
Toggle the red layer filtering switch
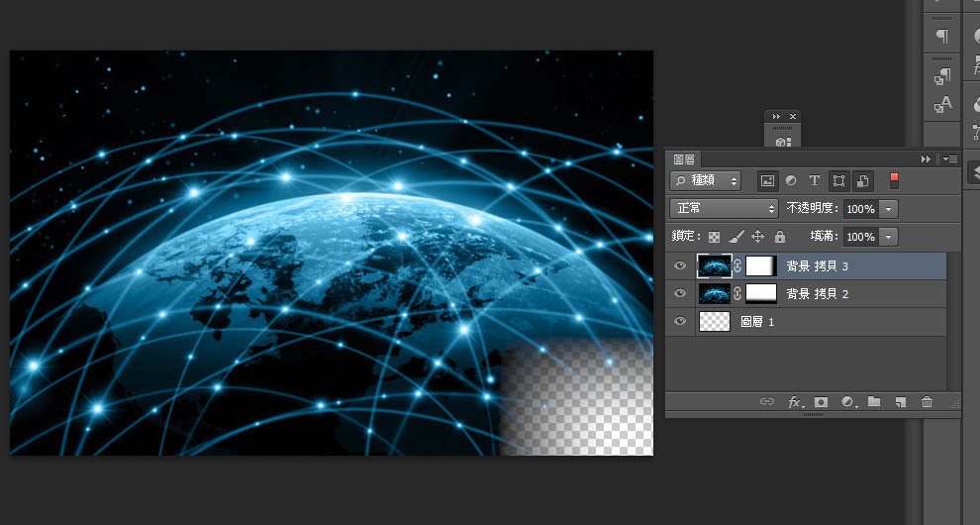click(x=895, y=181)
